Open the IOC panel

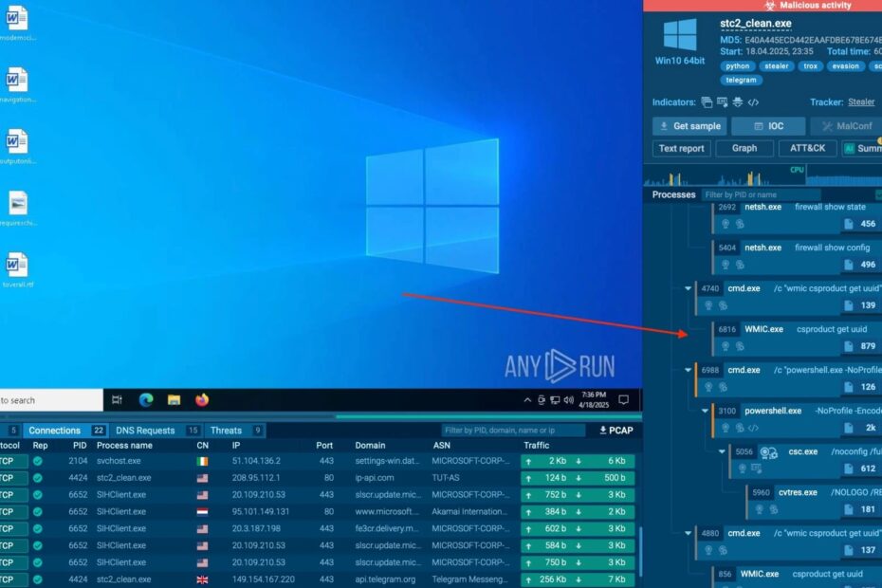(768, 126)
